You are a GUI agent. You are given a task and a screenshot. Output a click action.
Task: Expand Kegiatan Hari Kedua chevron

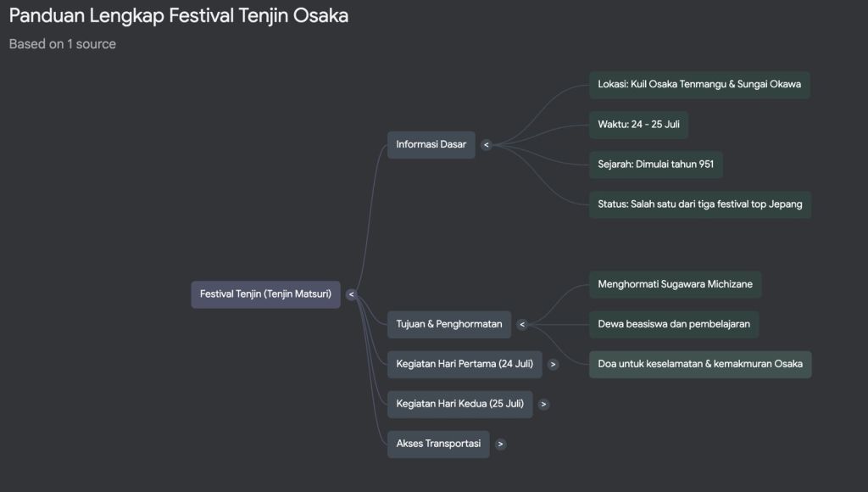[x=543, y=404]
